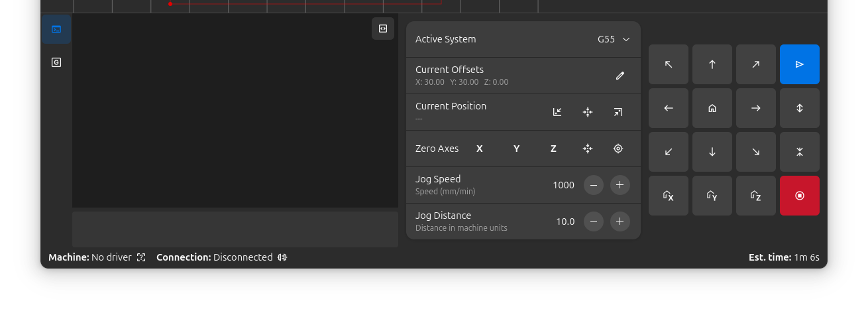This screenshot has height=313, width=868.
Task: Decrease the Jog Distance value
Action: pyautogui.click(x=593, y=221)
